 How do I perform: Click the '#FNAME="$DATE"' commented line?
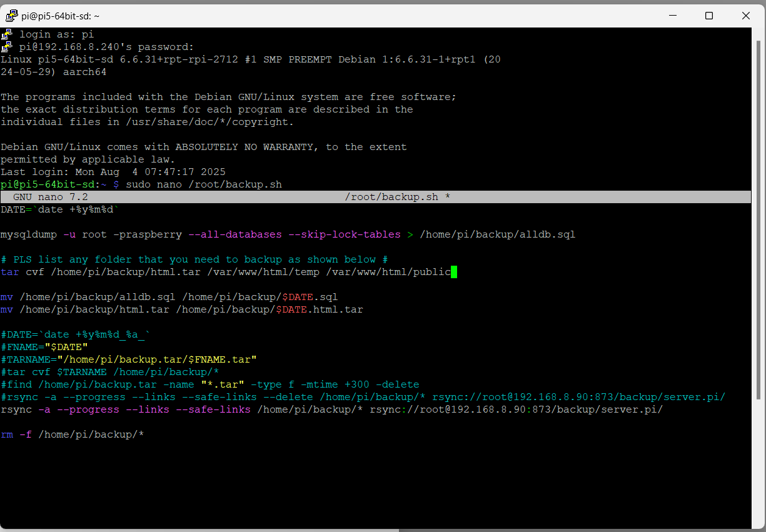(x=44, y=347)
